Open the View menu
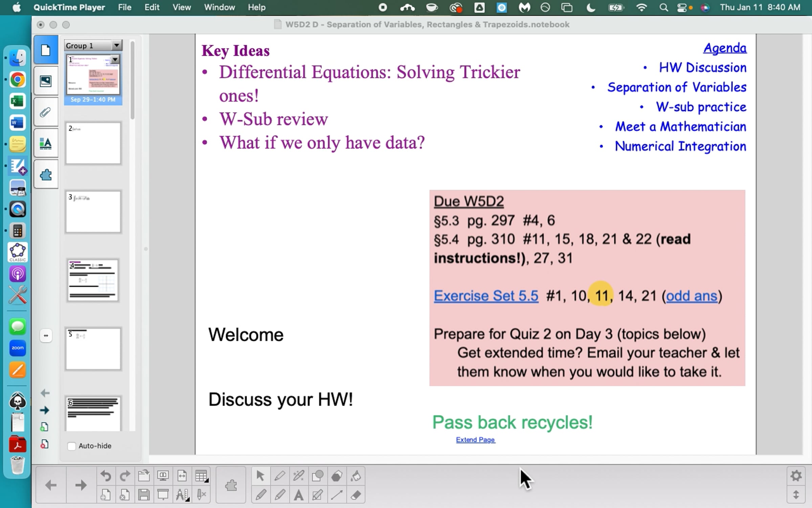The image size is (812, 508). tap(182, 7)
